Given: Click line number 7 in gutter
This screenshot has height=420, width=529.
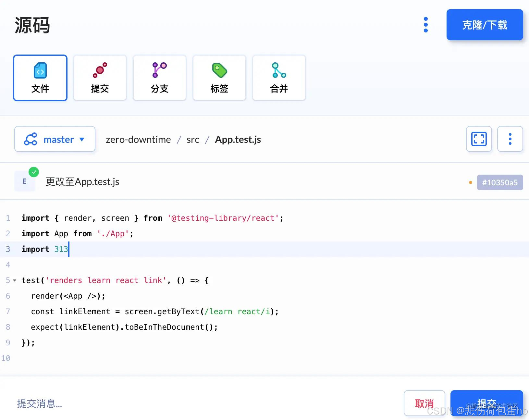Looking at the screenshot, I should pos(8,312).
